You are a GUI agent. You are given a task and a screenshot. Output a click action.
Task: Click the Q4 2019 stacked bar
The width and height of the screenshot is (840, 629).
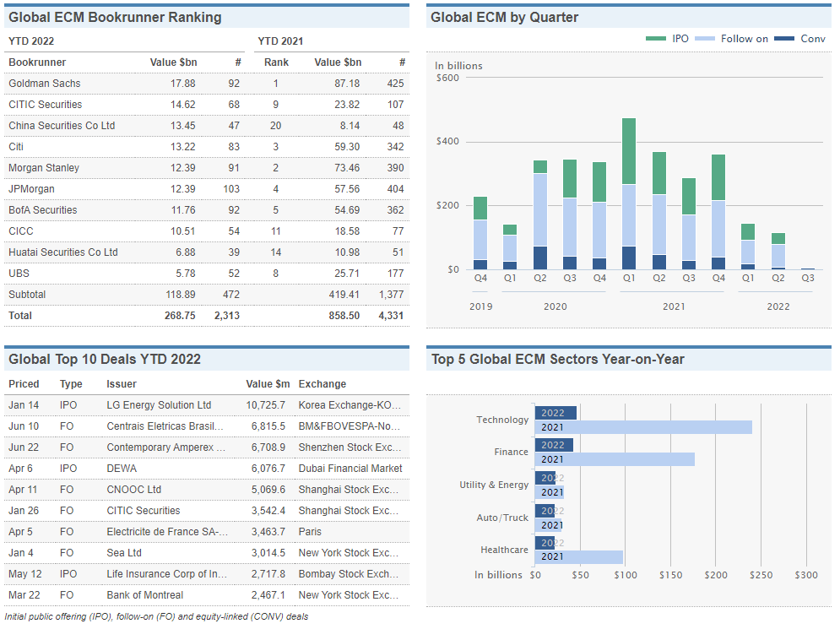480,233
